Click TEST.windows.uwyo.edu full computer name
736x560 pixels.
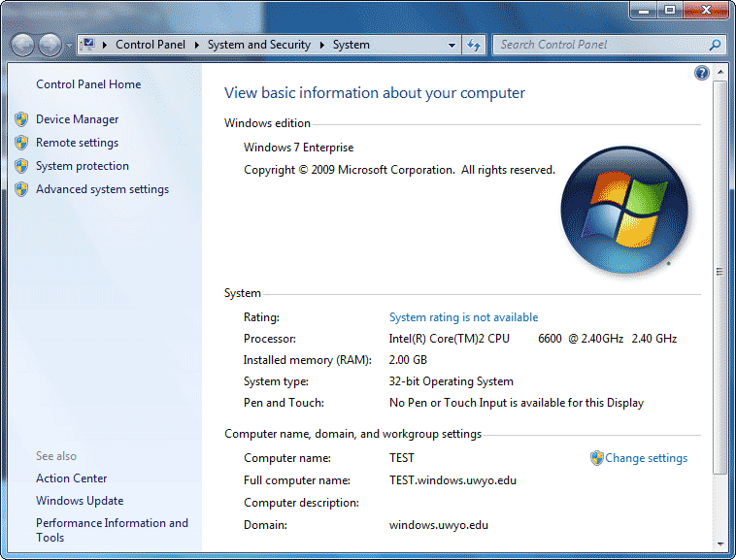point(452,480)
